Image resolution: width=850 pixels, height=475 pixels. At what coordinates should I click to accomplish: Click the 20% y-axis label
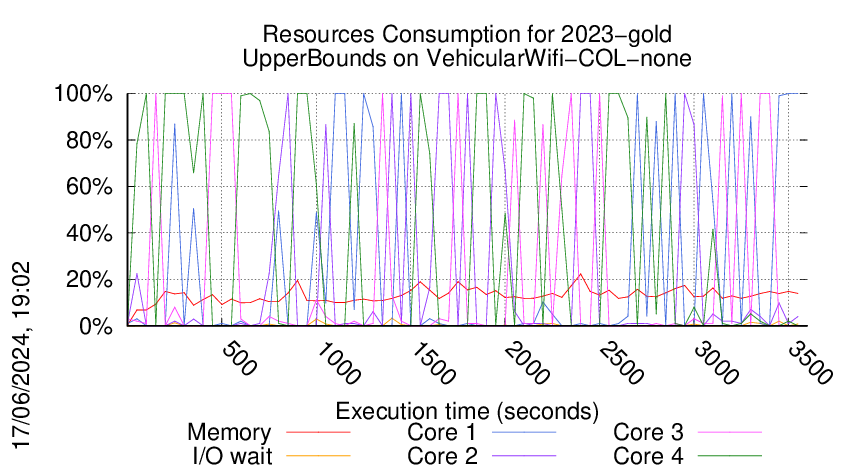point(89,280)
